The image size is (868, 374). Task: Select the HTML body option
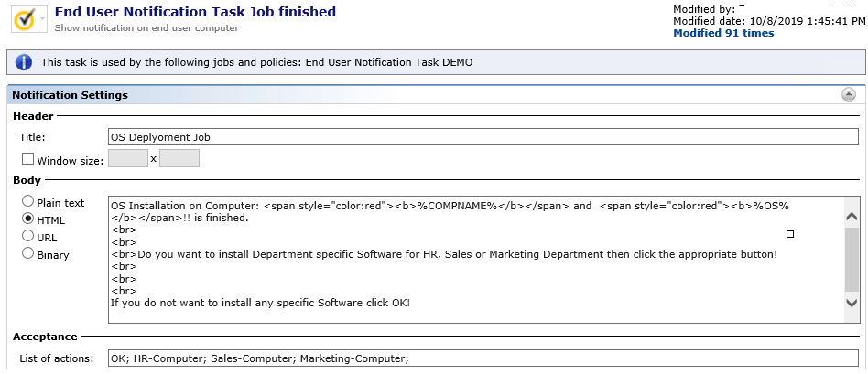click(28, 219)
